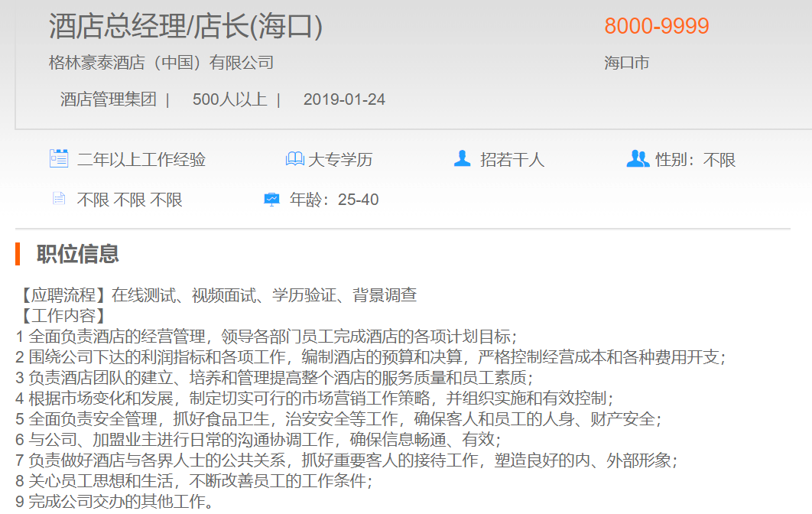Click the two-person gender icon
812x514 pixels.
pos(637,159)
